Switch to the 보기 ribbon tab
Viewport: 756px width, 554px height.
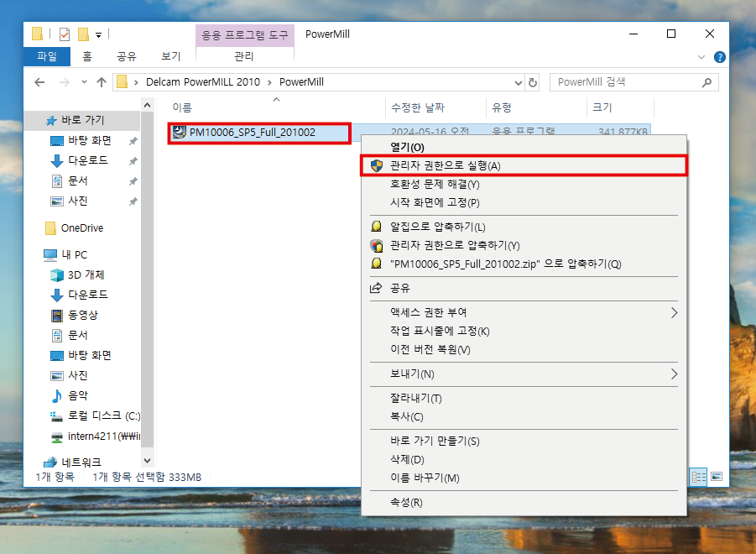pyautogui.click(x=170, y=56)
